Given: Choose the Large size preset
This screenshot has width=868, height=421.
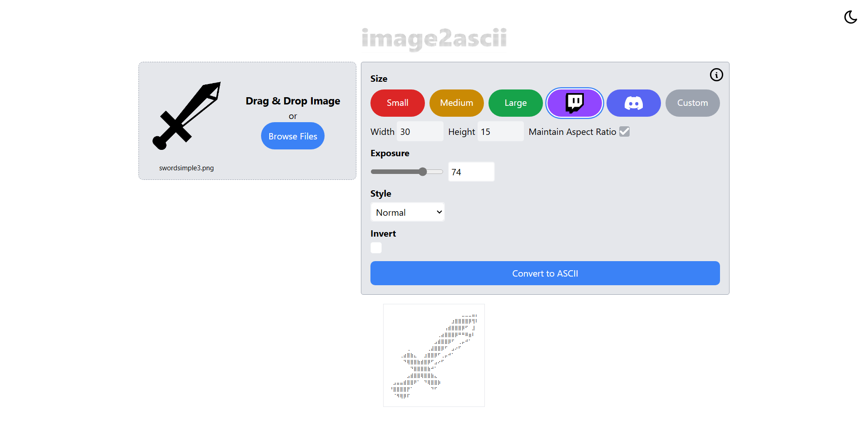Looking at the screenshot, I should coord(515,103).
